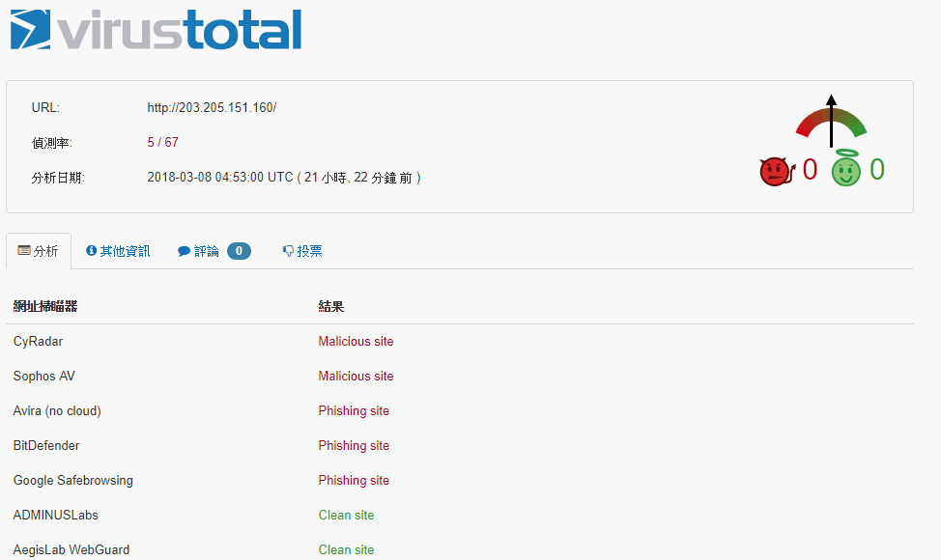This screenshot has width=941, height=560.
Task: Click the green angel harmless vote icon
Action: pos(845,167)
